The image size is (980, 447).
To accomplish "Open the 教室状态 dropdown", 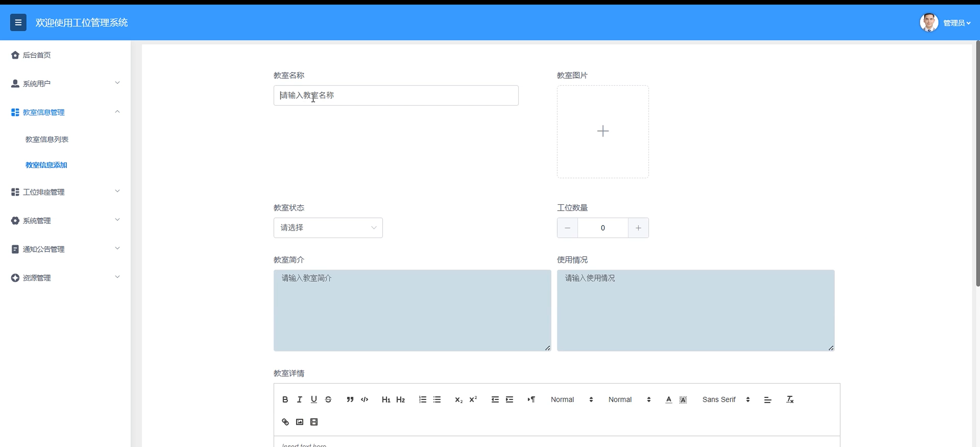I will click(x=328, y=228).
